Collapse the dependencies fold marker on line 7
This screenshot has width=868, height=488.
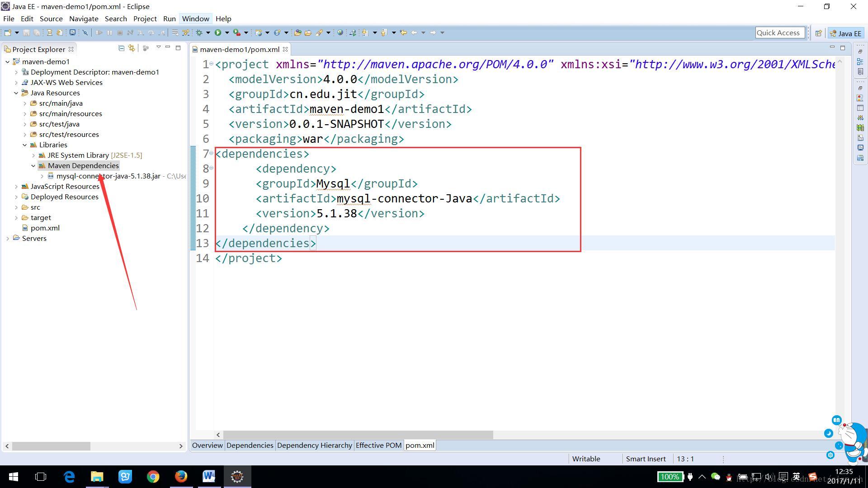click(212, 153)
